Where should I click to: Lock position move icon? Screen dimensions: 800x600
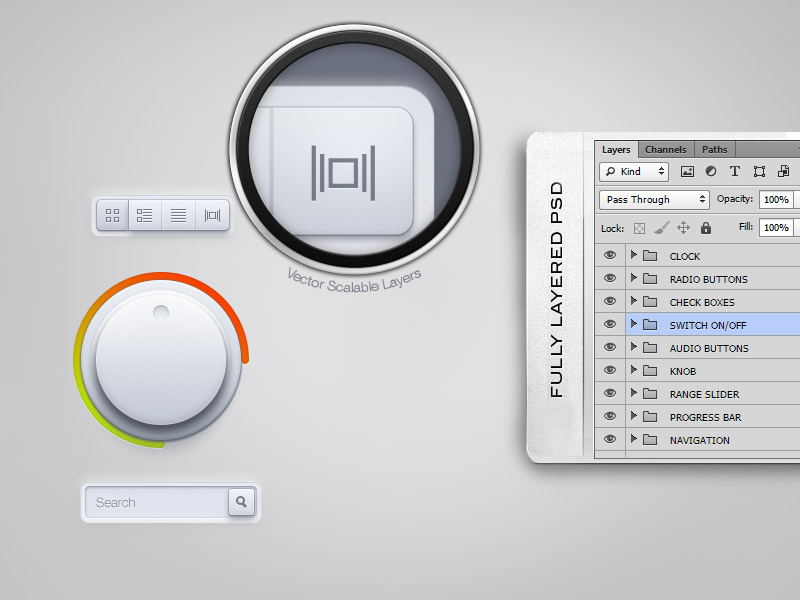(x=683, y=228)
